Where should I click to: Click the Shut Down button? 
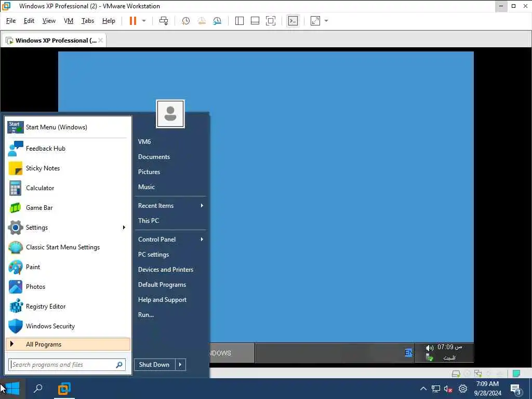coord(154,365)
